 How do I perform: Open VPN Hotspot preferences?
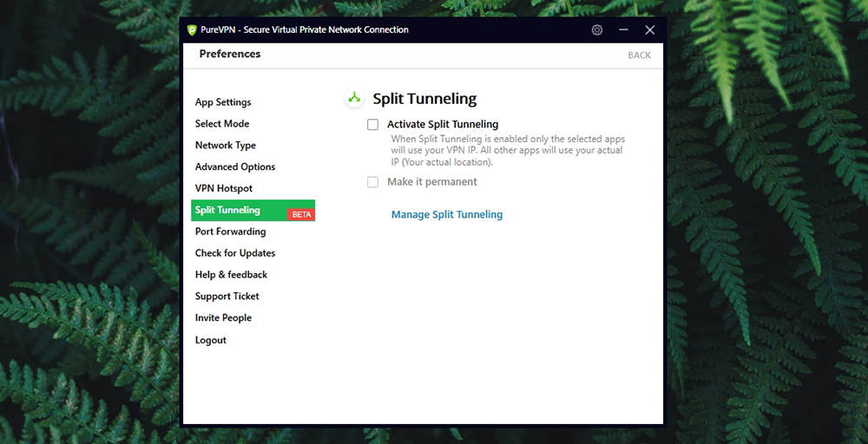point(224,188)
